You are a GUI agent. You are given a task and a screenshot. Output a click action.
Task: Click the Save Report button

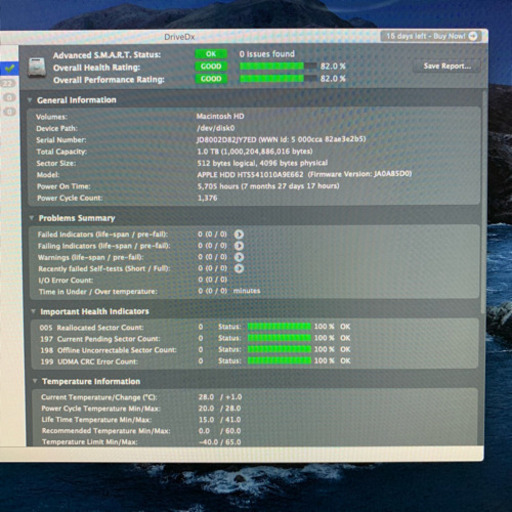click(x=447, y=66)
